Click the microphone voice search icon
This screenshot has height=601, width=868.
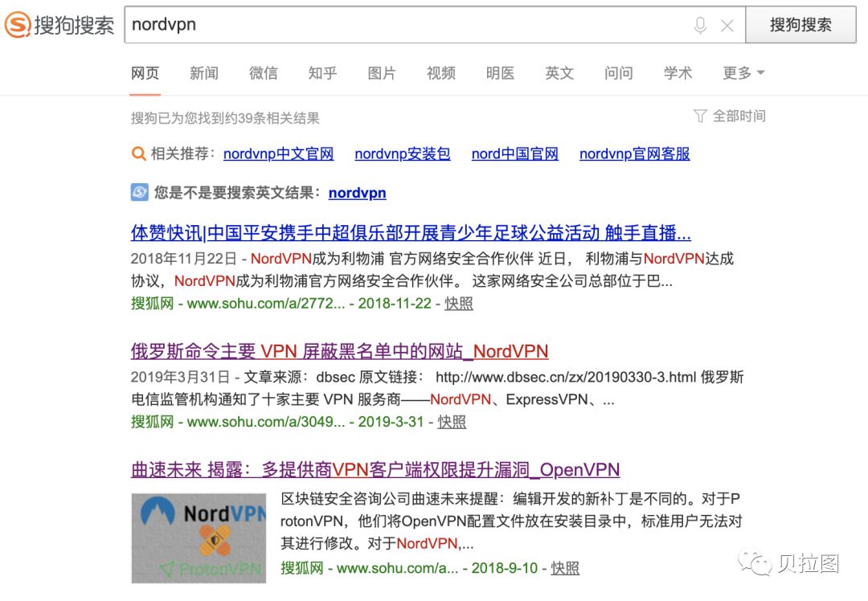click(700, 26)
